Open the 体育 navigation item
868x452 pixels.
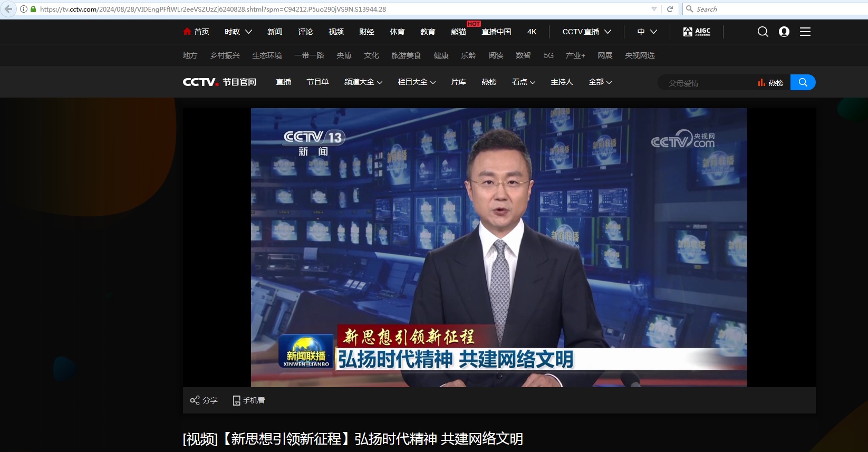point(397,32)
